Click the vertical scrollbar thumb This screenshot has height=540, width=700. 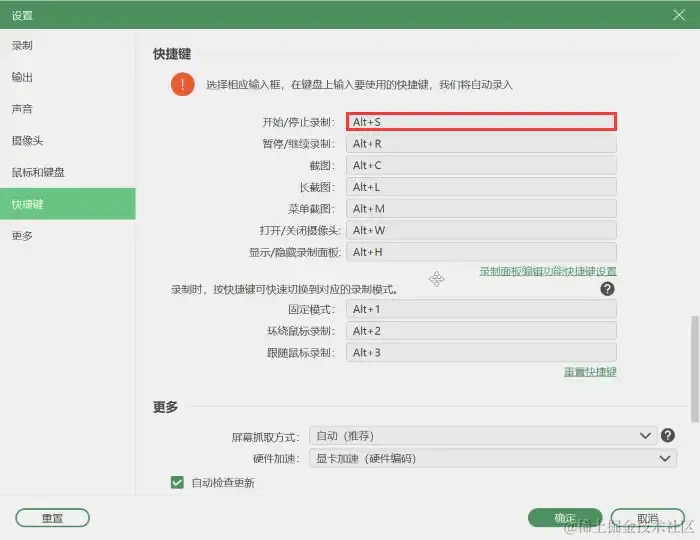[x=695, y=369]
